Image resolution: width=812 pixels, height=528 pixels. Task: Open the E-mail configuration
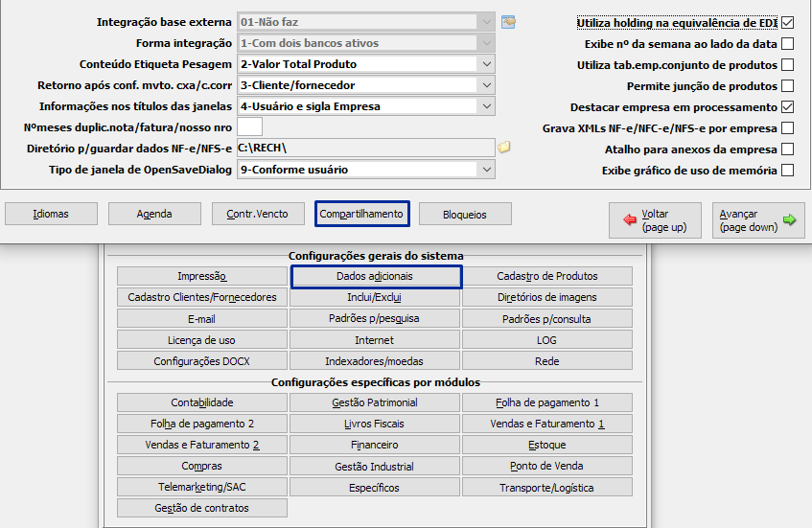click(202, 319)
